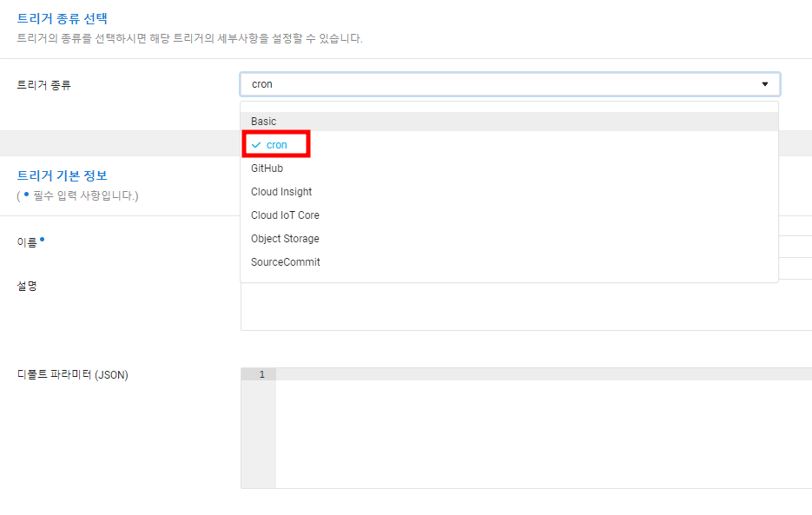
Task: Click the blue required dot next to 이름
Action: click(43, 240)
